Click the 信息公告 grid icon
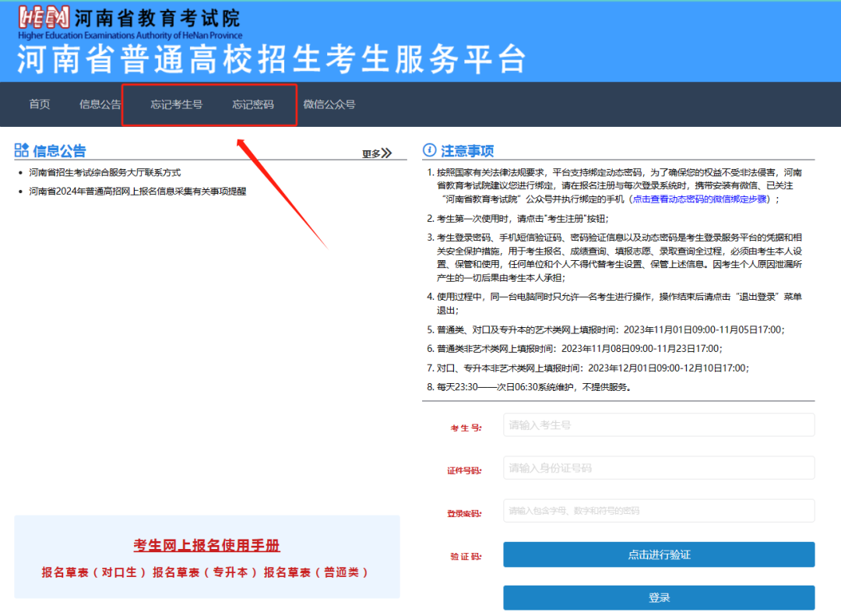841x616 pixels. pos(22,150)
